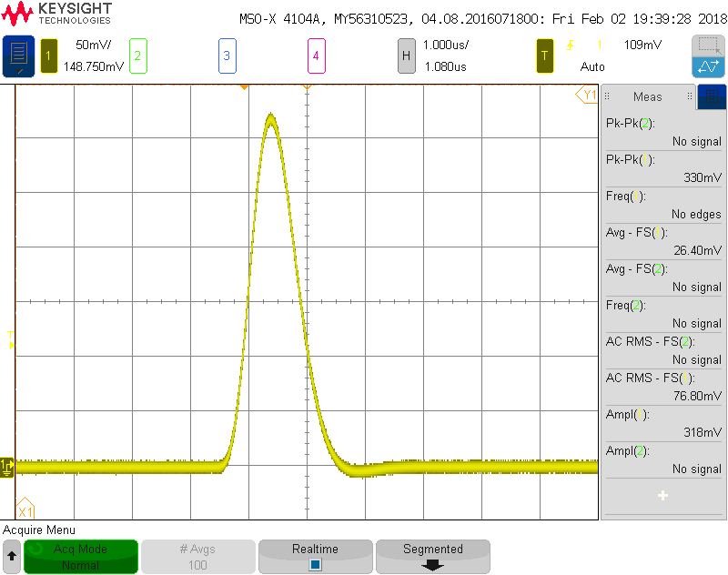Select AC RMS - FS(1) 76.80mV measurement

click(663, 387)
